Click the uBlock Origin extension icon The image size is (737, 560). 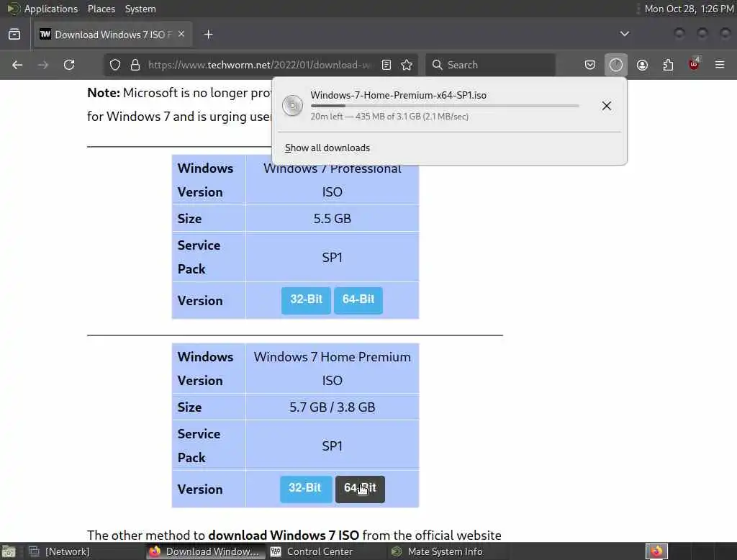(695, 64)
